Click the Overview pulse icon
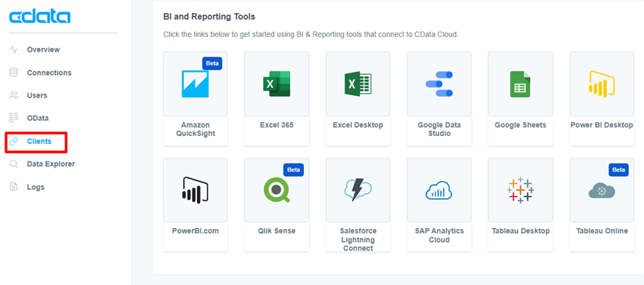 point(14,49)
